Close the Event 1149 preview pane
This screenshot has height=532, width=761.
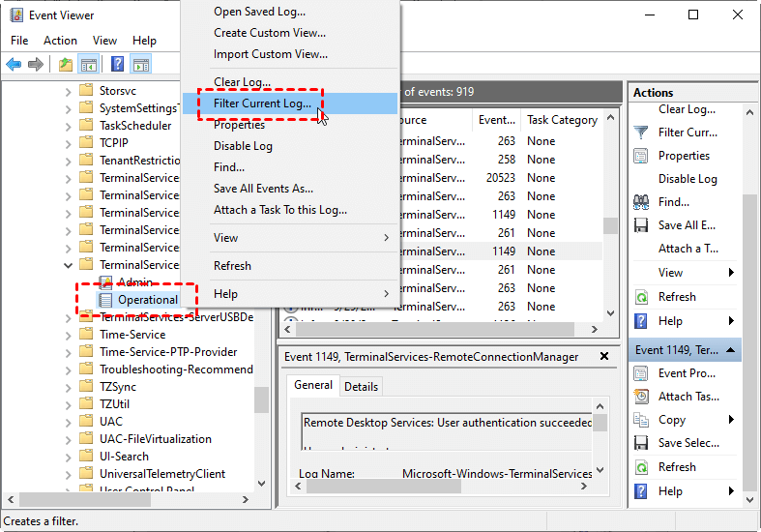[605, 356]
